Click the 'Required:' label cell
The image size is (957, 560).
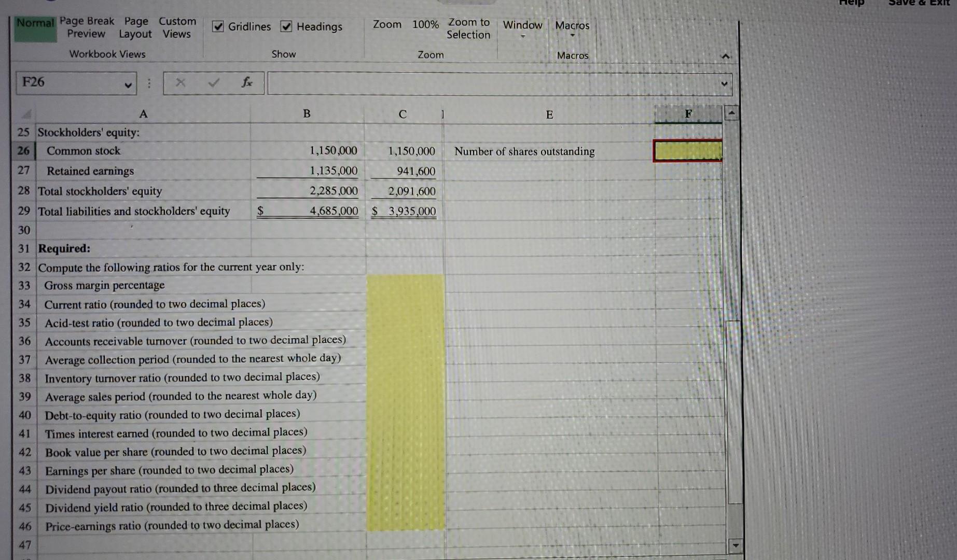(144, 248)
